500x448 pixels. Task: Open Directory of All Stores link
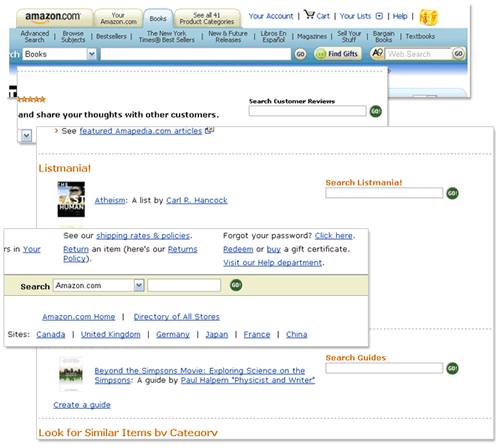[177, 317]
